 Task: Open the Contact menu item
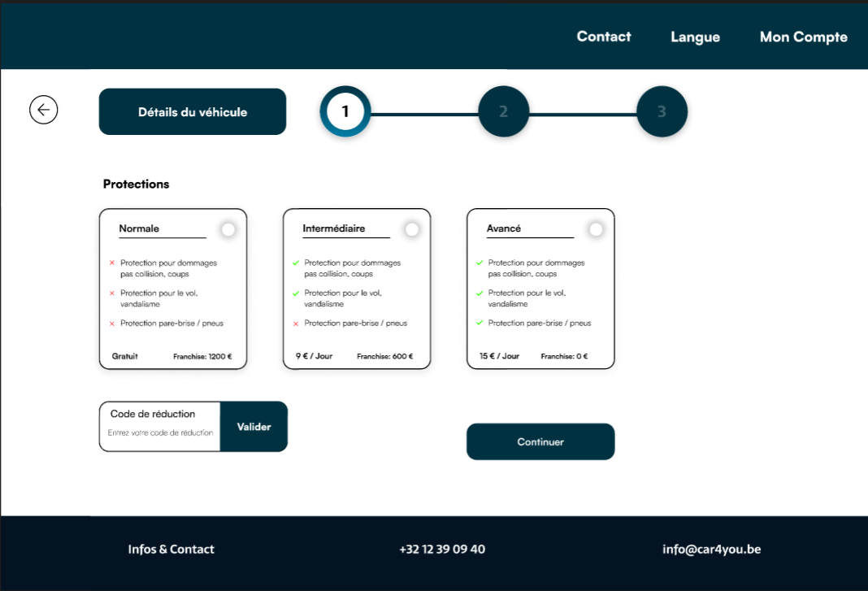[604, 37]
